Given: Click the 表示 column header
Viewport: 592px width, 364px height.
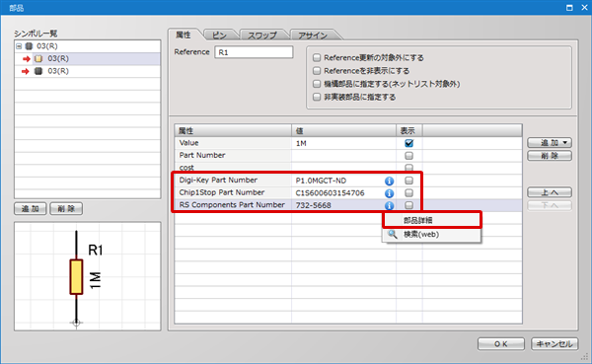Looking at the screenshot, I should (x=408, y=130).
